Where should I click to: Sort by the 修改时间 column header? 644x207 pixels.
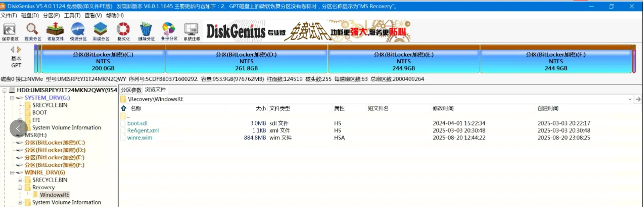tap(443, 108)
